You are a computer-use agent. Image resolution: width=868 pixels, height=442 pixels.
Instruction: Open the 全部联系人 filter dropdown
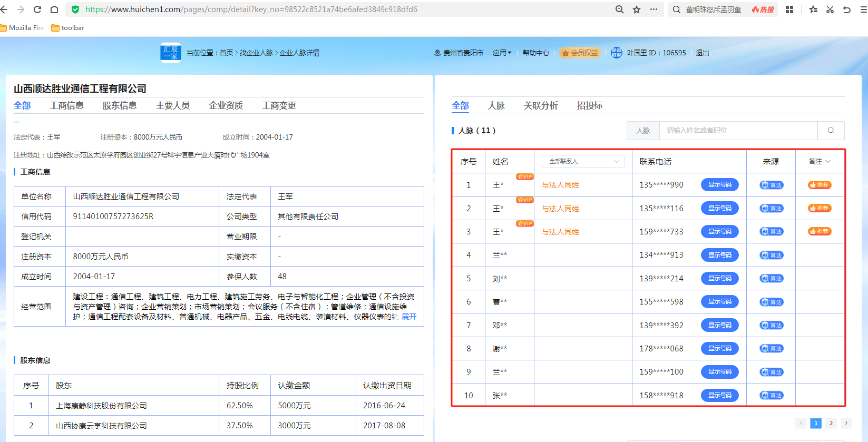pos(583,161)
